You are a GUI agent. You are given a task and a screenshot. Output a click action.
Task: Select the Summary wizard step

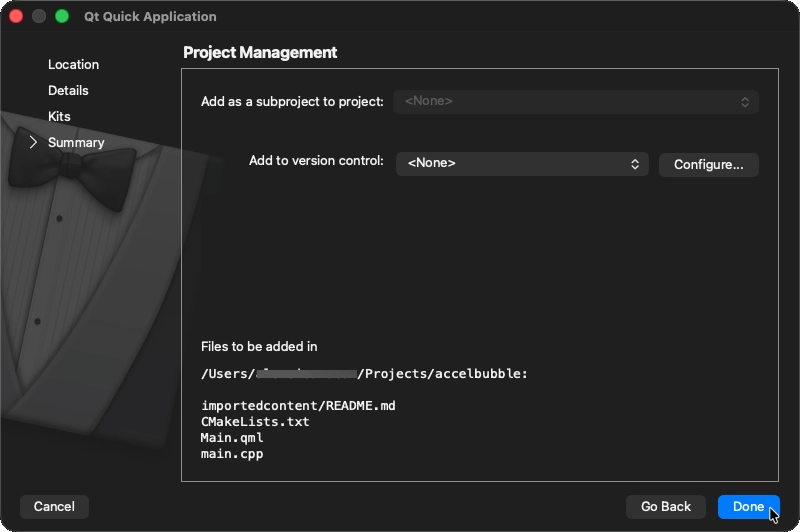pyautogui.click(x=76, y=143)
